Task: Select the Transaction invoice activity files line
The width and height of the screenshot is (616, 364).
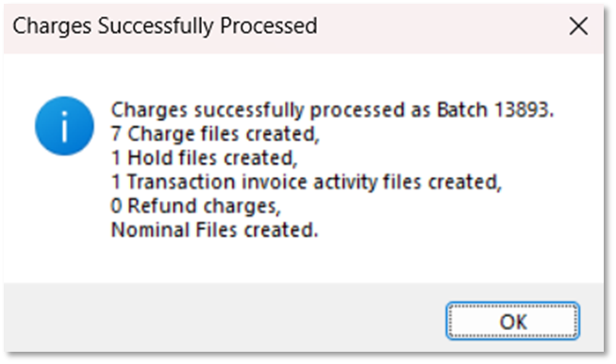Action: click(307, 182)
